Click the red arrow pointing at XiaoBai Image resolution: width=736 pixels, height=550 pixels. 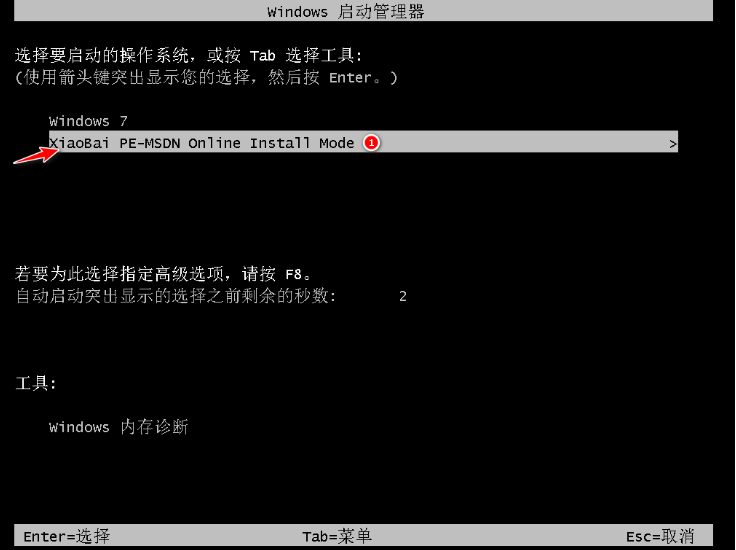[35, 155]
